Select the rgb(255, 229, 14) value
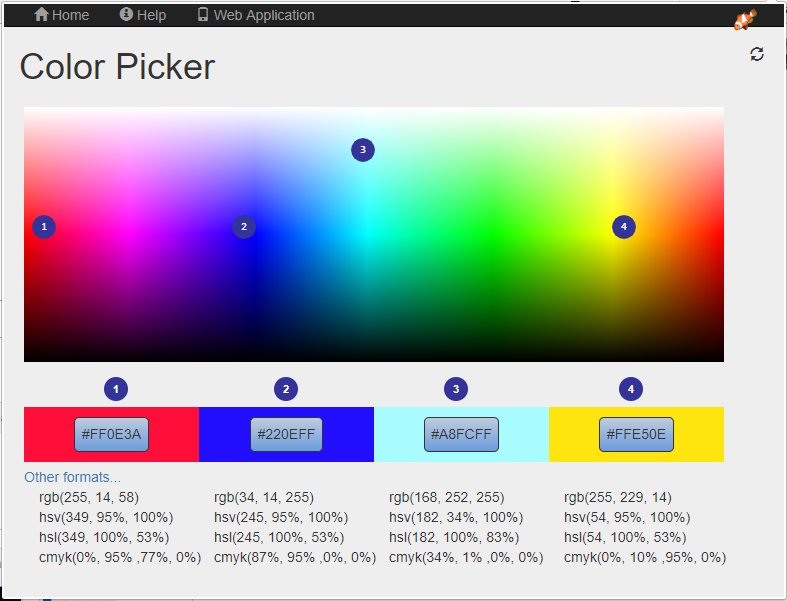The width and height of the screenshot is (787, 601). (618, 497)
